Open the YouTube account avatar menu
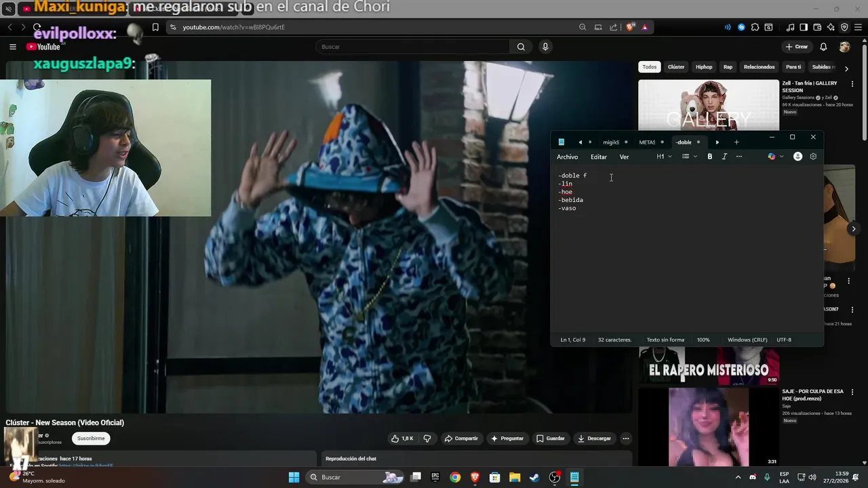 [x=844, y=47]
